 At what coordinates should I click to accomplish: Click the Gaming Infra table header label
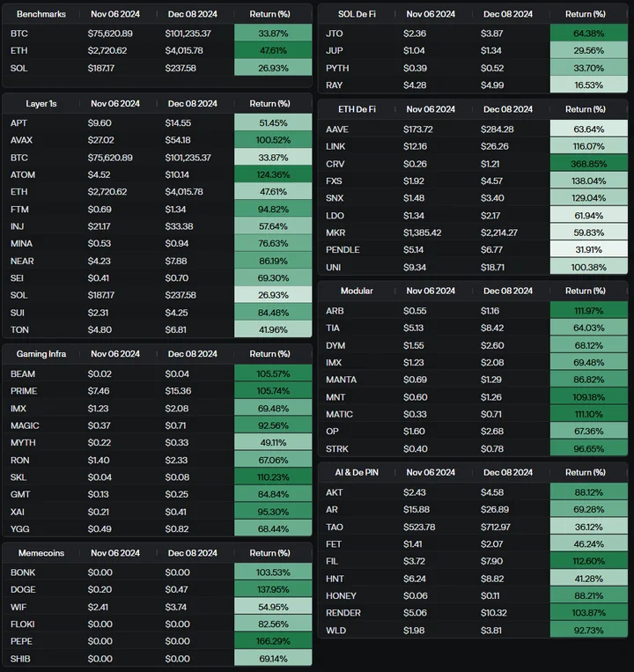click(x=41, y=354)
